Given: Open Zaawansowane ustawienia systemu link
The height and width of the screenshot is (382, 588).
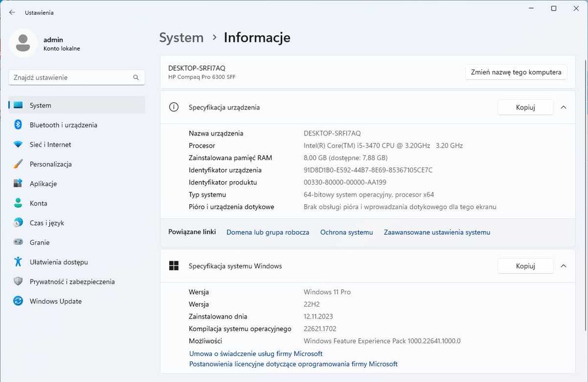Looking at the screenshot, I should point(437,232).
